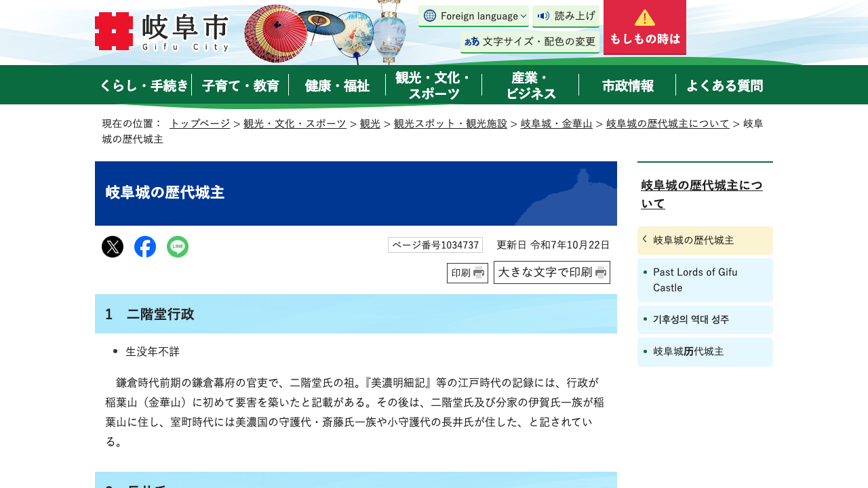
Task: Open Korean page 기후성의 역대 성주
Action: tap(705, 320)
